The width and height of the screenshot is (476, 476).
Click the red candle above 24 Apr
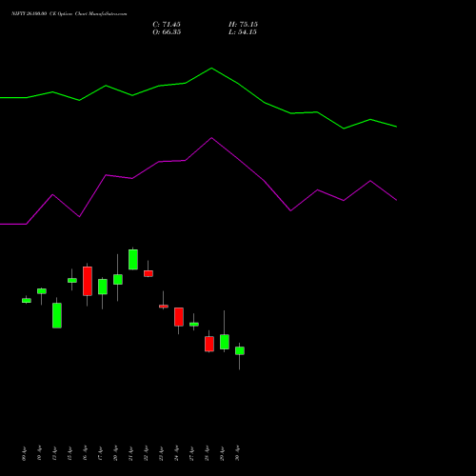point(179,317)
